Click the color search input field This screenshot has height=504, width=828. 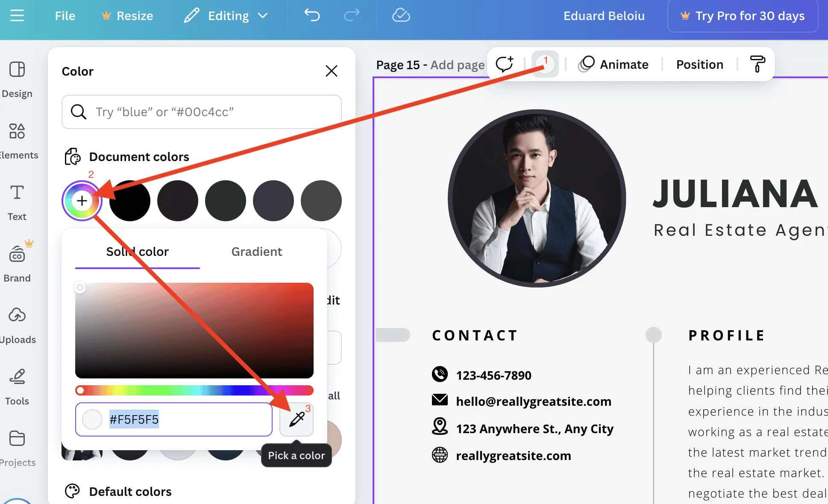[x=202, y=112]
